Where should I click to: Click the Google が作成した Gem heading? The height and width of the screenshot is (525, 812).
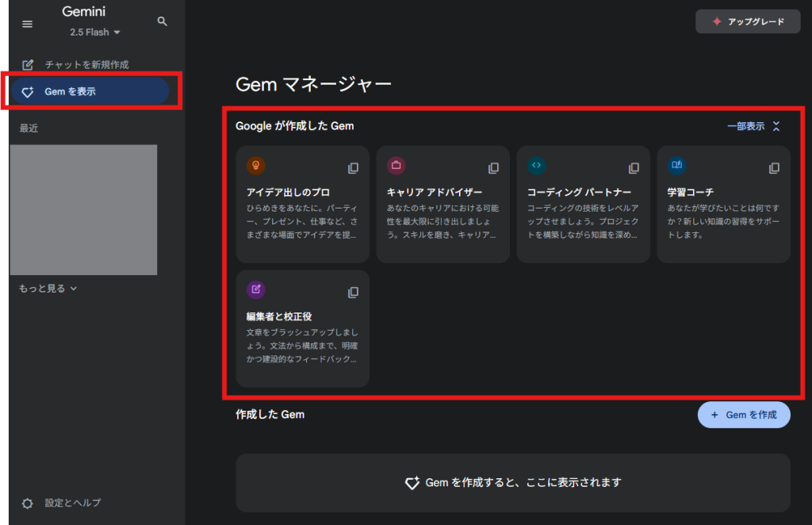pos(295,126)
